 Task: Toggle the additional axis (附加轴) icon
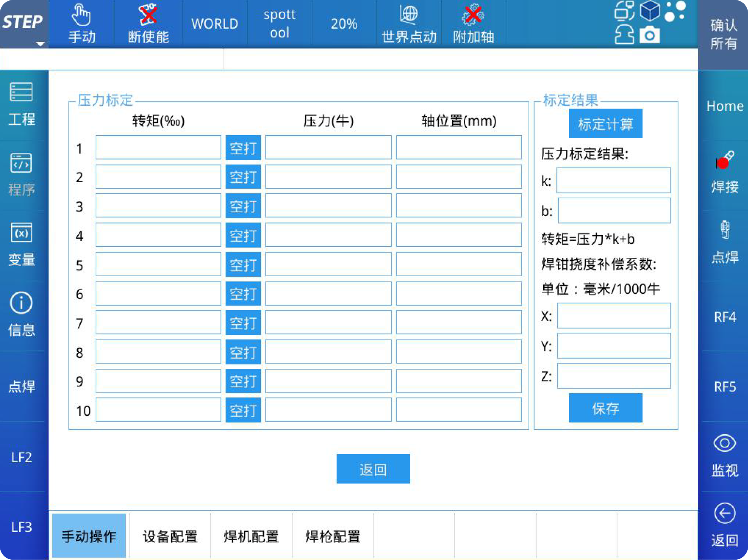(x=473, y=14)
